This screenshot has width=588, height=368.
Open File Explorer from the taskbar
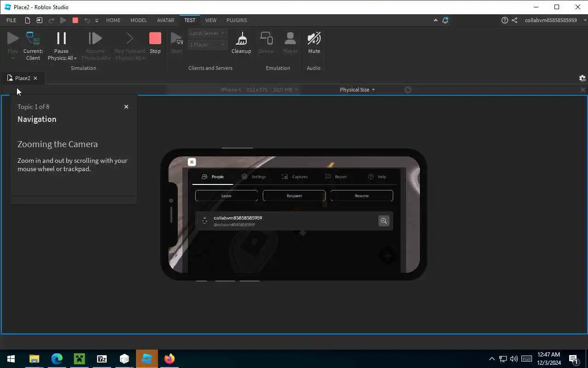(x=34, y=359)
